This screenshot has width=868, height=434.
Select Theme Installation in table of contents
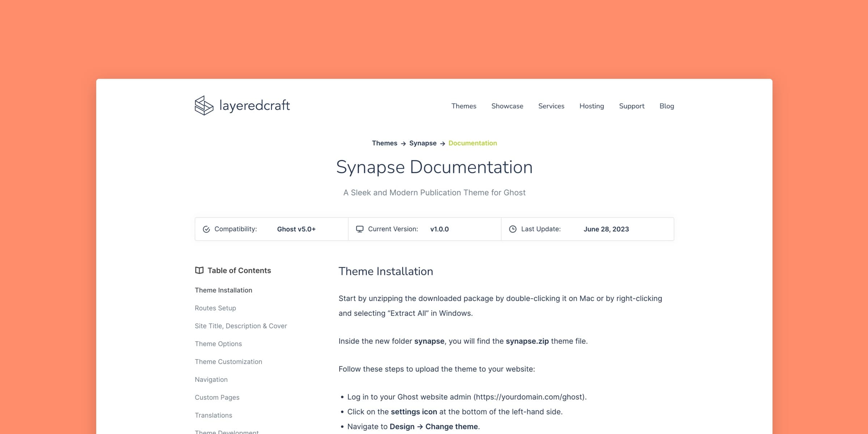(x=223, y=290)
